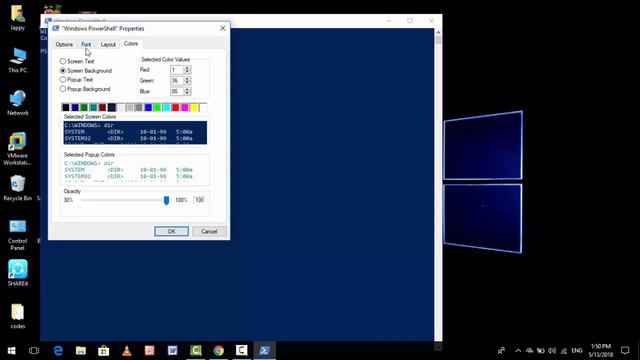
Task: Adjust the Green value spinner arrows
Action: [x=187, y=80]
